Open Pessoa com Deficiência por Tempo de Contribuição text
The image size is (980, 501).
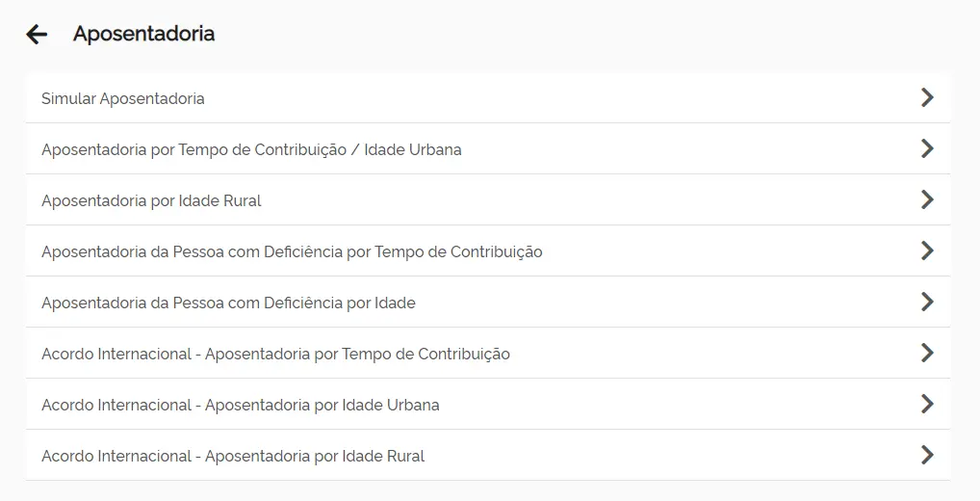[292, 251]
